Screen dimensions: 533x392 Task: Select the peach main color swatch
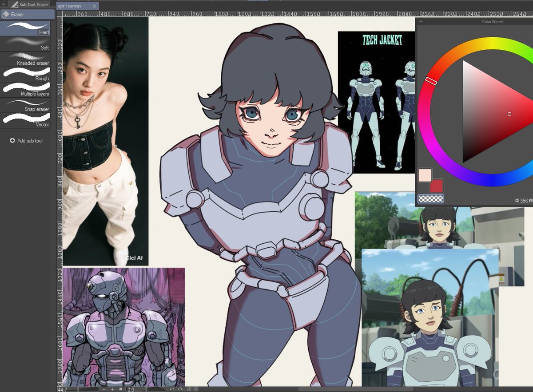[425, 175]
